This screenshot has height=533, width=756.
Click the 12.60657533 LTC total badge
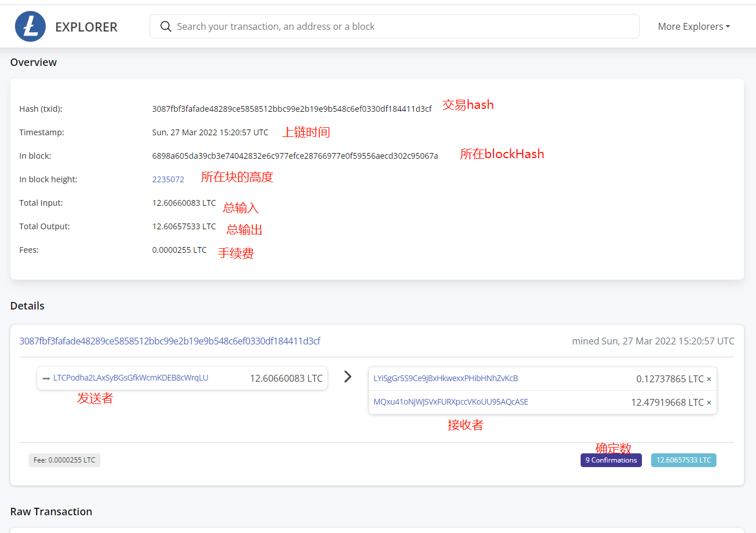tap(683, 460)
